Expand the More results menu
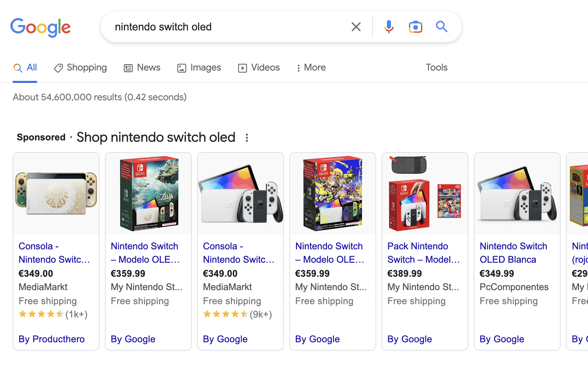Viewport: 588px width, 365px height. coord(311,68)
